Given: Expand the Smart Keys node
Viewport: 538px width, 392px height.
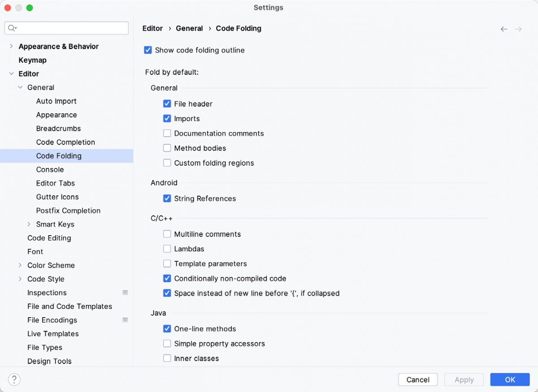Looking at the screenshot, I should [29, 224].
